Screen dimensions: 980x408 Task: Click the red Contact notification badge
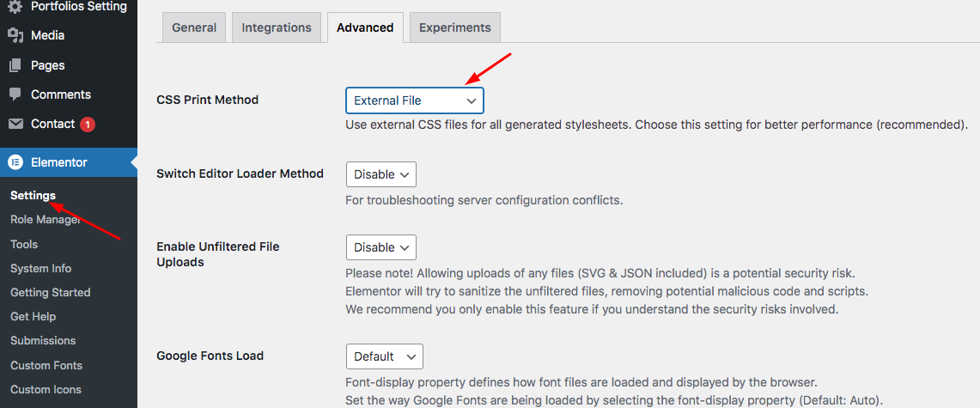pyautogui.click(x=88, y=125)
